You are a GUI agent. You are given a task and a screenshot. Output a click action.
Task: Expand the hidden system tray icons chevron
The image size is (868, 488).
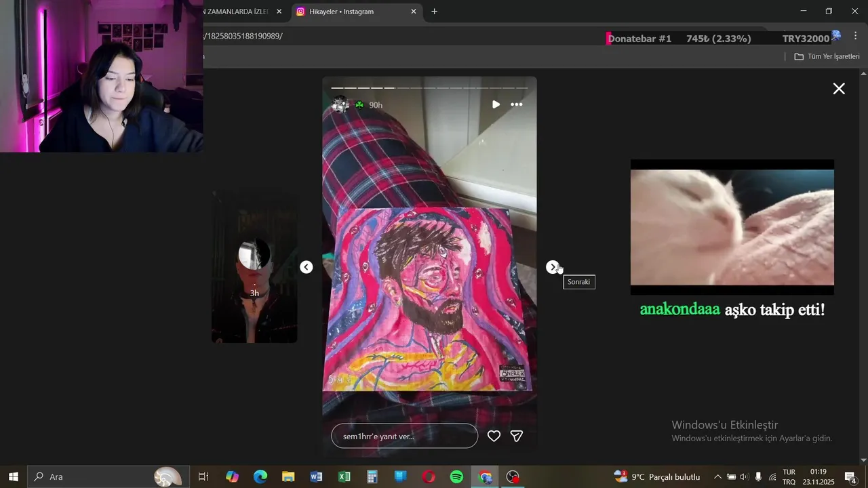[717, 476]
